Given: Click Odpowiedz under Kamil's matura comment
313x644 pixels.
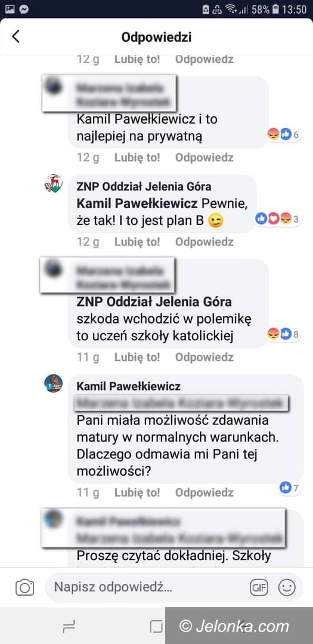Looking at the screenshot, I should 204,492.
